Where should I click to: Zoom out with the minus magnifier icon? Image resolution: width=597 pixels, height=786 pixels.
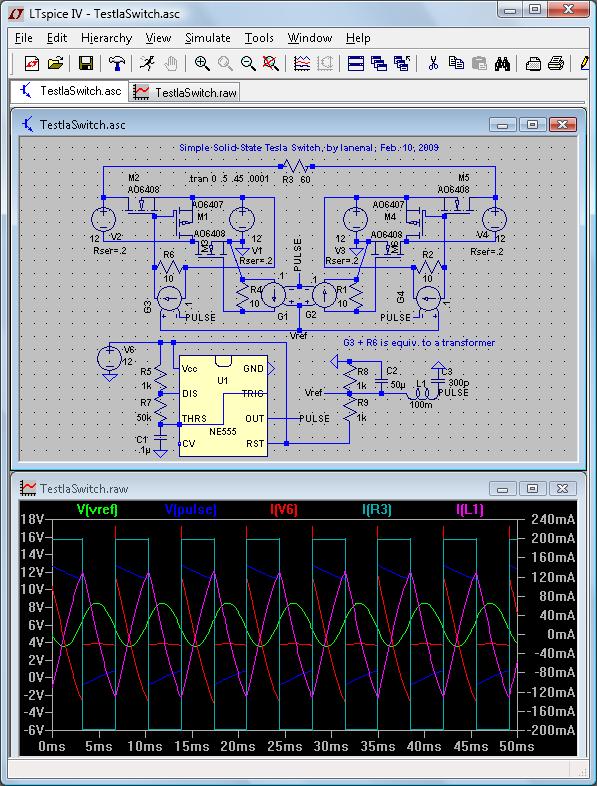coord(248,63)
